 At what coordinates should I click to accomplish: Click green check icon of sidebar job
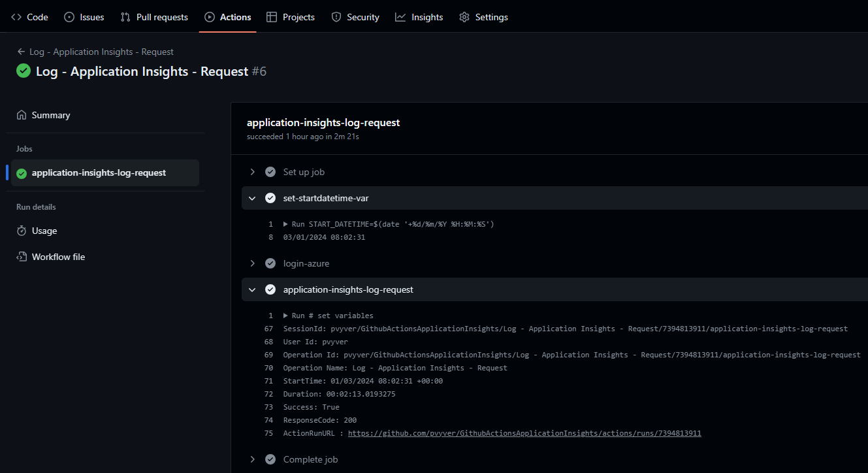(22, 173)
